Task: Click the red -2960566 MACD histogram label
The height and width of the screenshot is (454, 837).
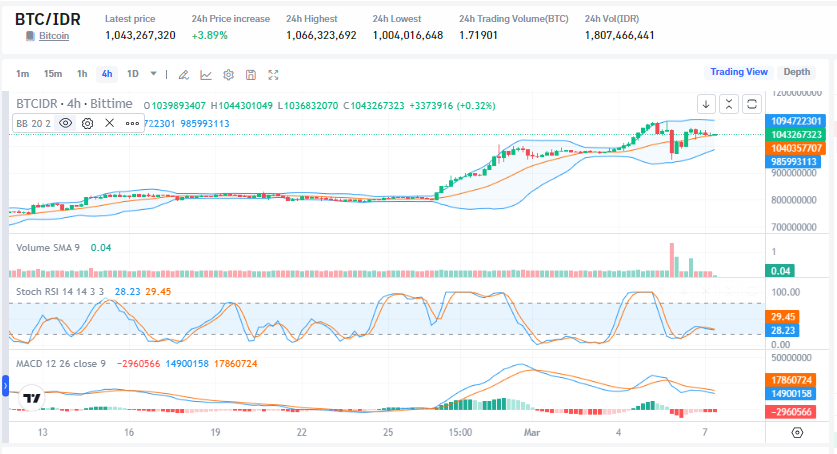Action: (x=791, y=412)
